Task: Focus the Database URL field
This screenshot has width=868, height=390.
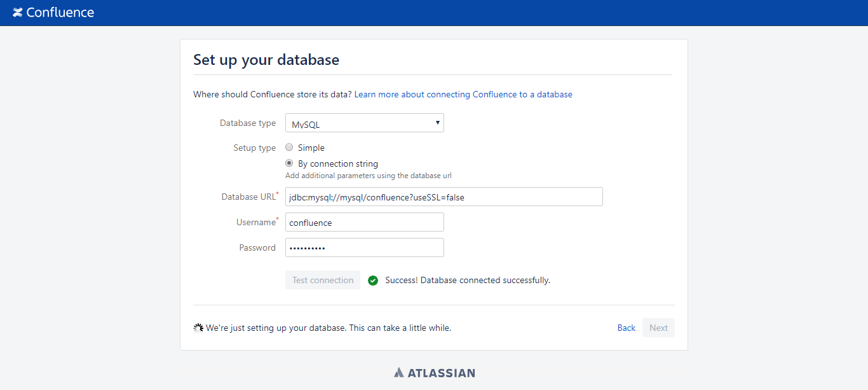Action: click(x=444, y=197)
